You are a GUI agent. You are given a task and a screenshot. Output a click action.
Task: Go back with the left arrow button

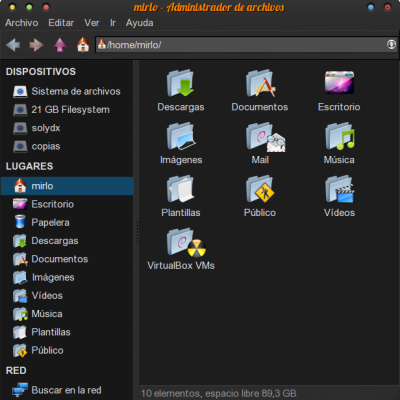[13, 45]
